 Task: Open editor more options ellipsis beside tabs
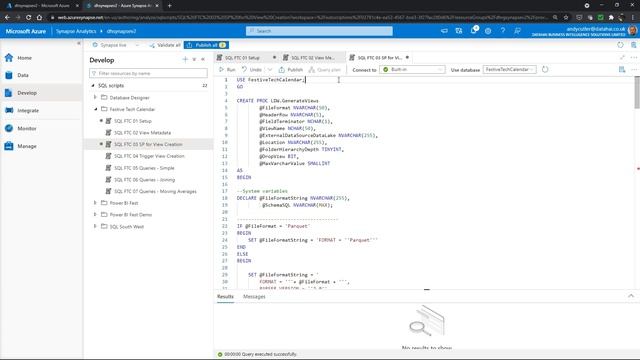coord(633,58)
